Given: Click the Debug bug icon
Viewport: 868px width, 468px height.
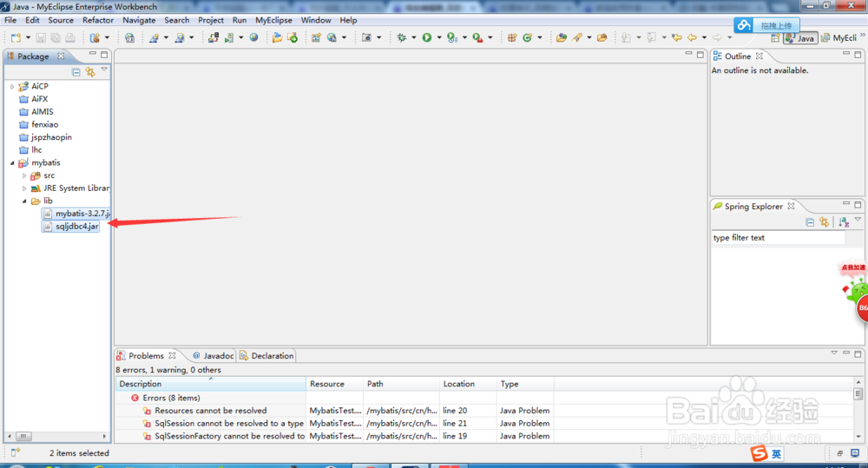Looking at the screenshot, I should tap(401, 37).
